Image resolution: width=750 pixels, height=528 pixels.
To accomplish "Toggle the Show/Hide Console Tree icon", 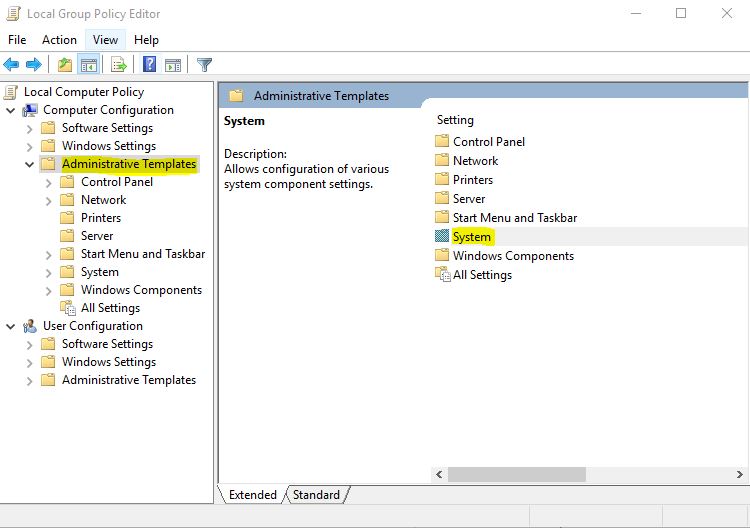I will (88, 65).
